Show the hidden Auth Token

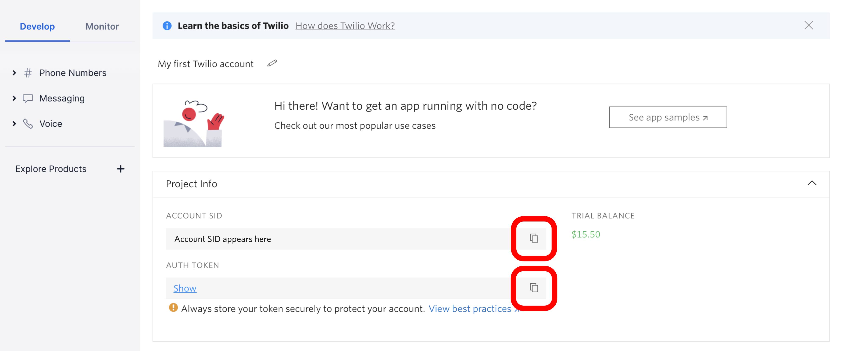pyautogui.click(x=185, y=288)
